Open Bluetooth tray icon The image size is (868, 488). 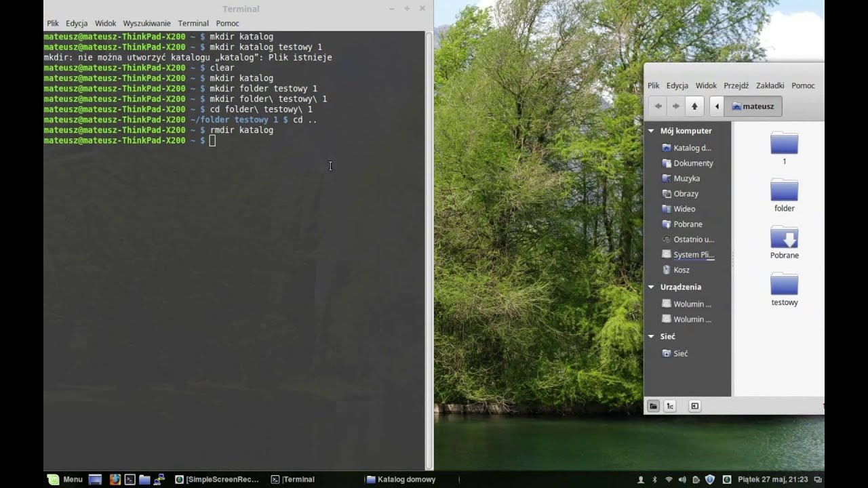[655, 479]
